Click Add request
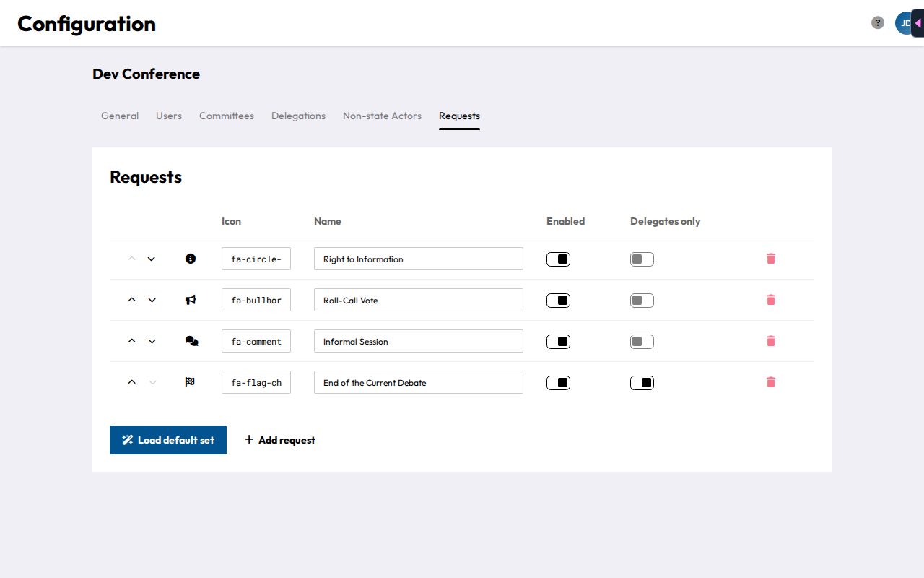 click(279, 440)
